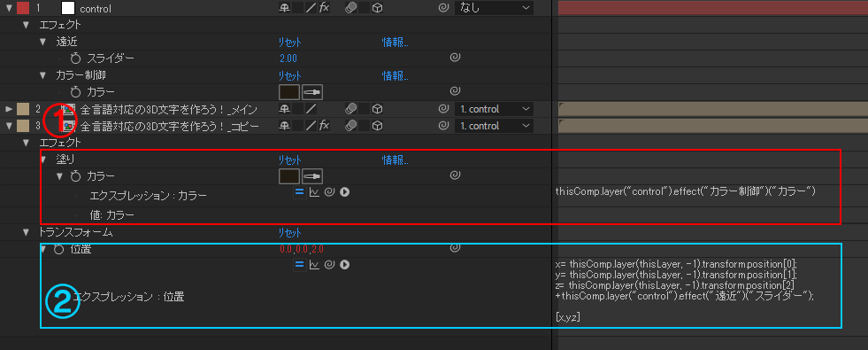Click 情報 link for 遠近 effect
Image resolution: width=868 pixels, height=350 pixels.
click(x=396, y=43)
